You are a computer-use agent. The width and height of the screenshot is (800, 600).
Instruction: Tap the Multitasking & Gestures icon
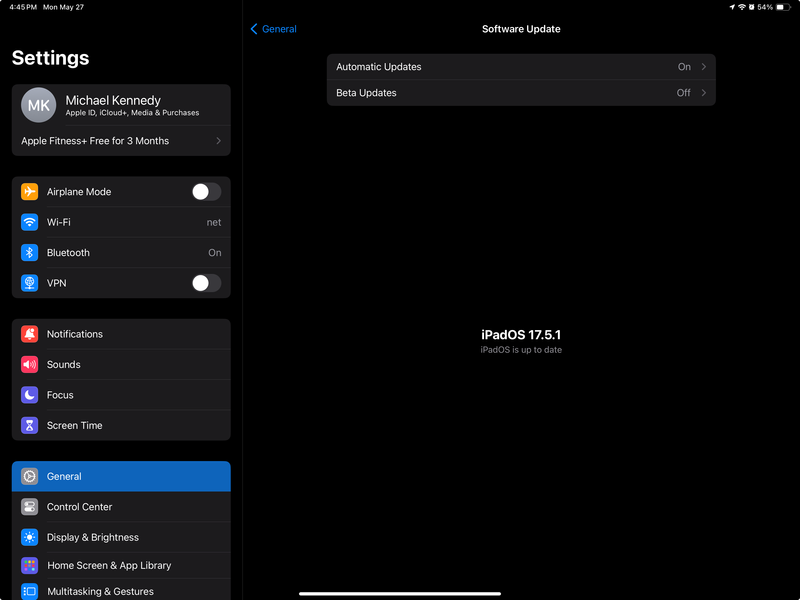30,591
